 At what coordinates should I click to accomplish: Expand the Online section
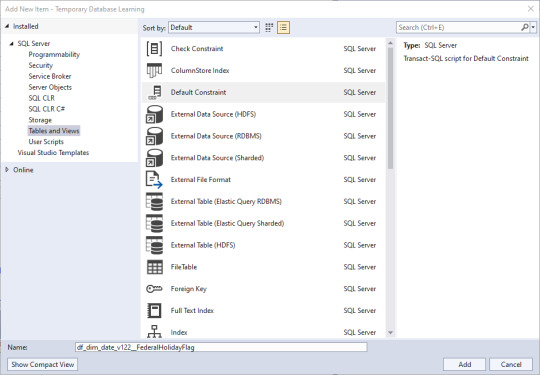point(7,169)
